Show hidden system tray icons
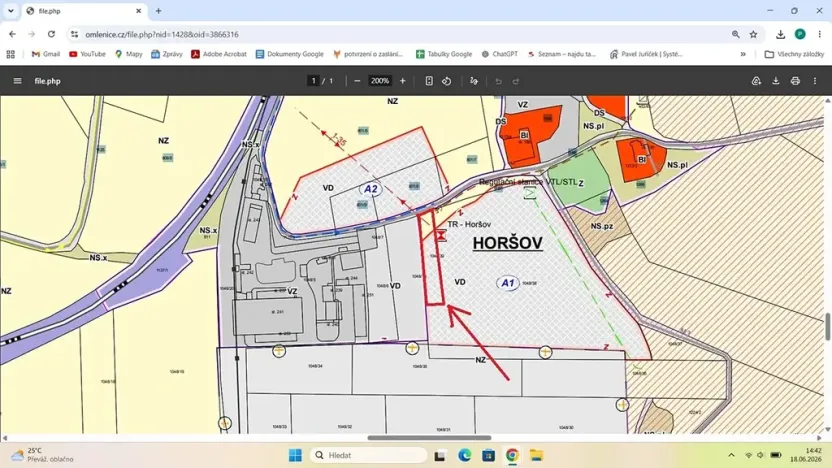The height and width of the screenshot is (468, 832). (731, 455)
